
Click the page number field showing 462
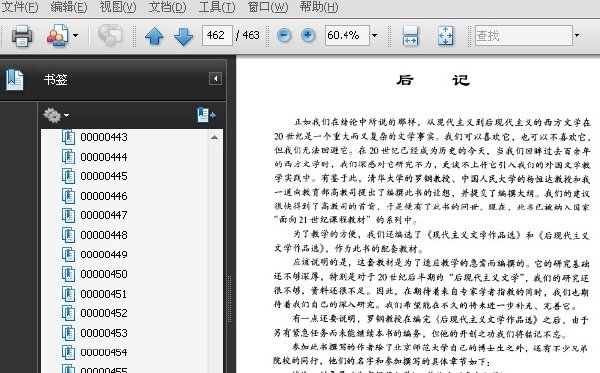tap(217, 36)
